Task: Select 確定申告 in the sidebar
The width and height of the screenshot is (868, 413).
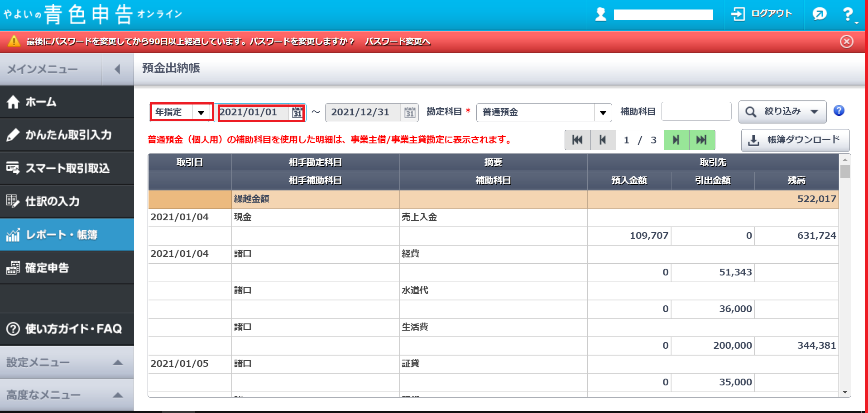Action: (67, 268)
